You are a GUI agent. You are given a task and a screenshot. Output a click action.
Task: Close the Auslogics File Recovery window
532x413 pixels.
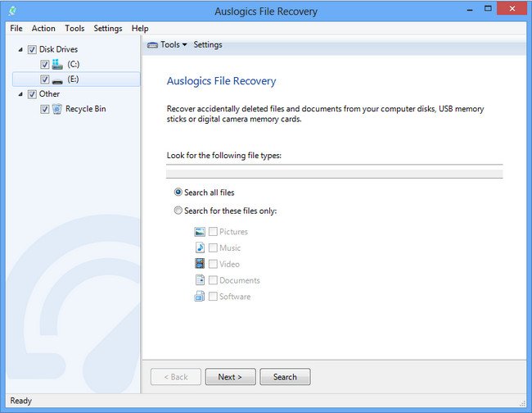[512, 8]
